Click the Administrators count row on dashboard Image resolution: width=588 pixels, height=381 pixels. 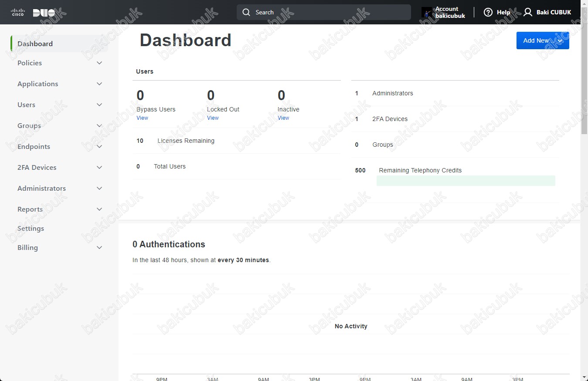point(455,93)
